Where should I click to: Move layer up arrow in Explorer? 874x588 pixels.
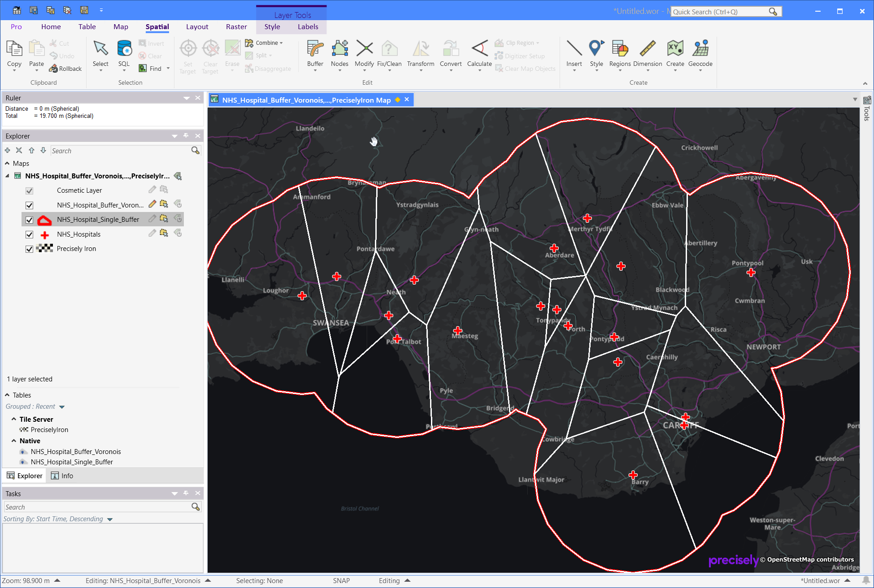pyautogui.click(x=31, y=150)
